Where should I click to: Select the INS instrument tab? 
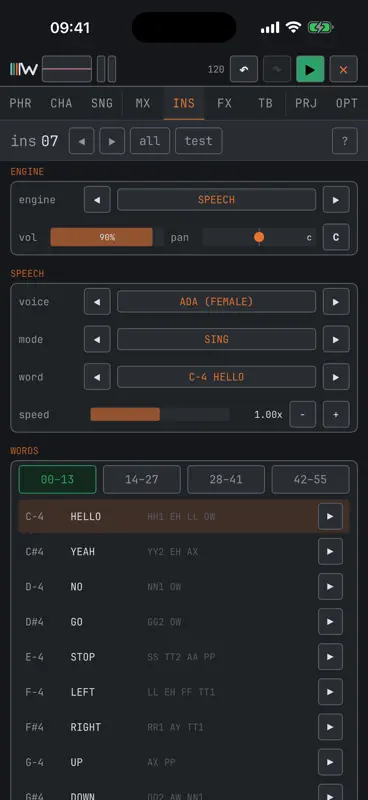tap(184, 103)
